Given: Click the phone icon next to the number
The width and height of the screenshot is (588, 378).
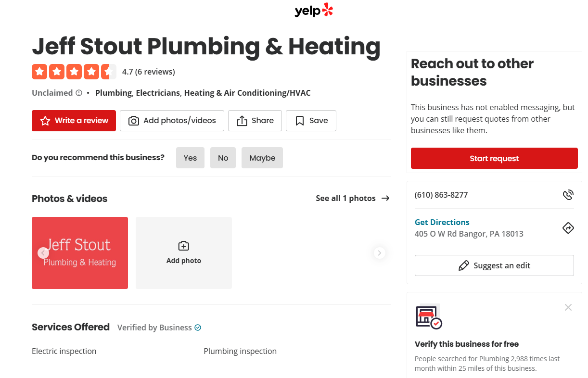Looking at the screenshot, I should point(568,194).
